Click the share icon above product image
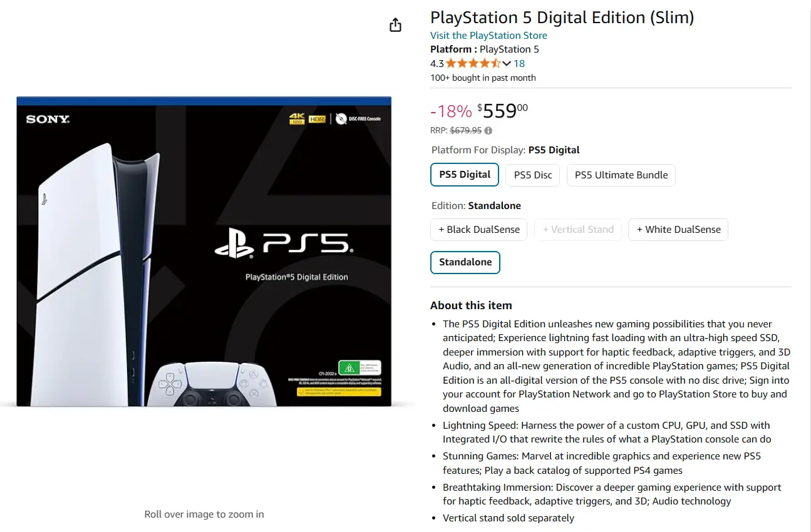Image resolution: width=811 pixels, height=532 pixels. [x=395, y=25]
